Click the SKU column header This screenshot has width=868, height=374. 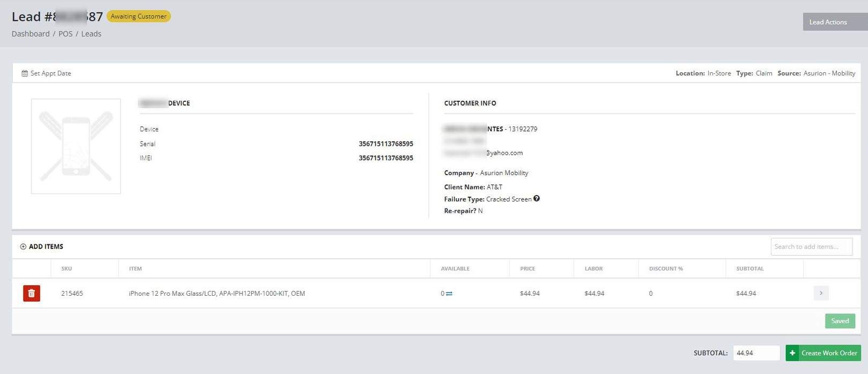[x=67, y=268]
